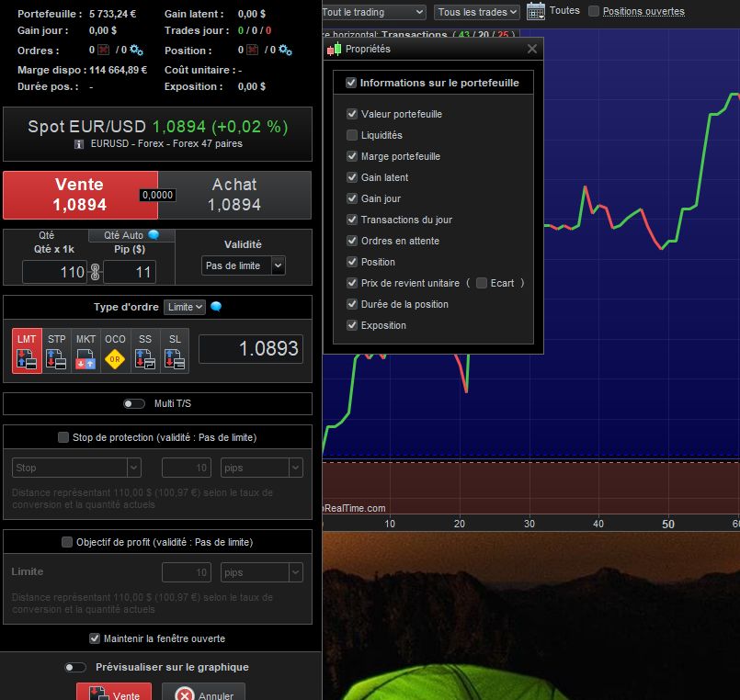Click the Achat 1,0894 price button
740x700 pixels.
tap(234, 195)
